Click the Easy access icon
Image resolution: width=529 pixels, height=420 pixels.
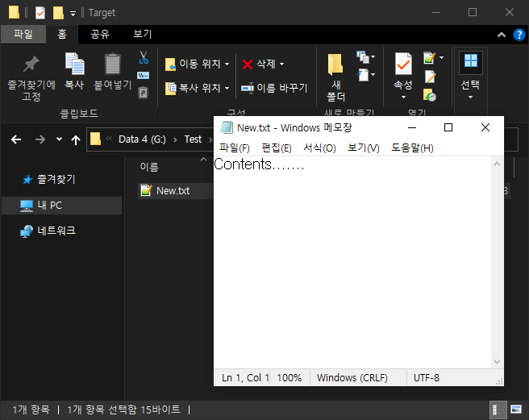point(363,75)
